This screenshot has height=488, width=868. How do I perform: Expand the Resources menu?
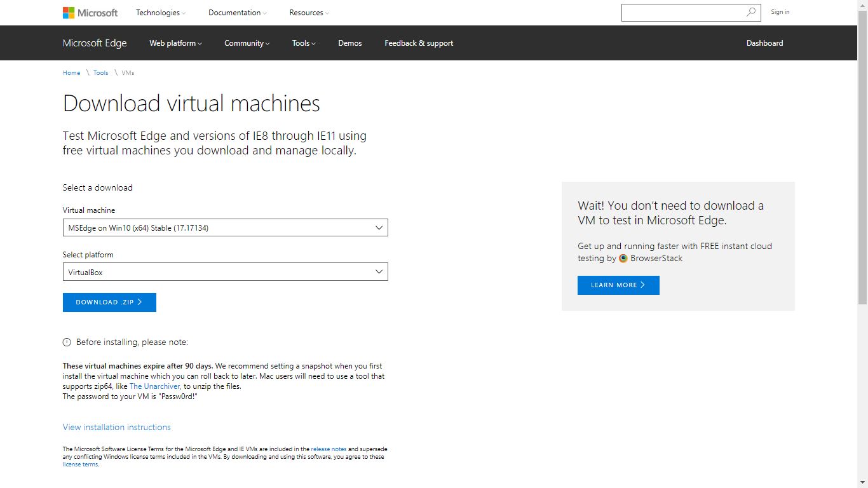[309, 13]
